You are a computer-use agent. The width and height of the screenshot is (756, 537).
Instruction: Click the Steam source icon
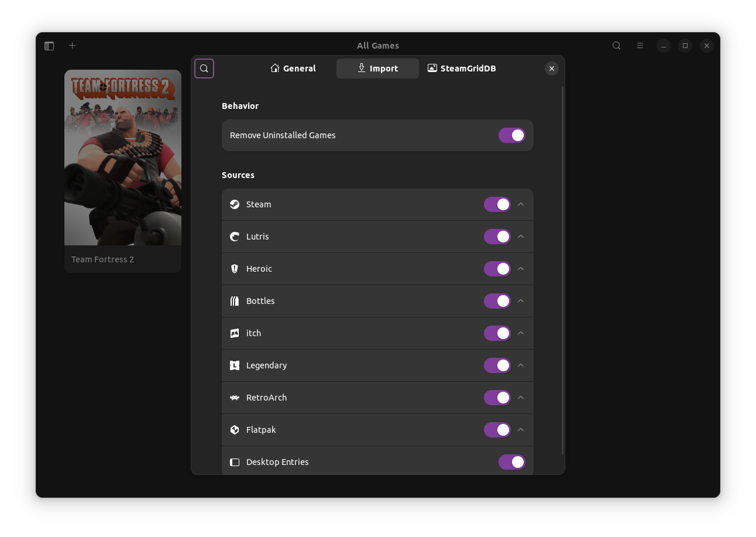pos(235,204)
